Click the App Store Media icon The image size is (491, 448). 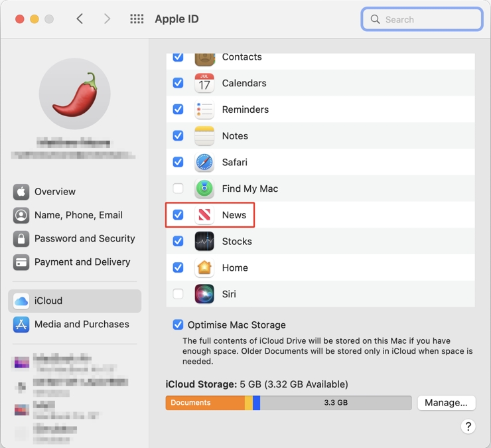[x=21, y=325]
